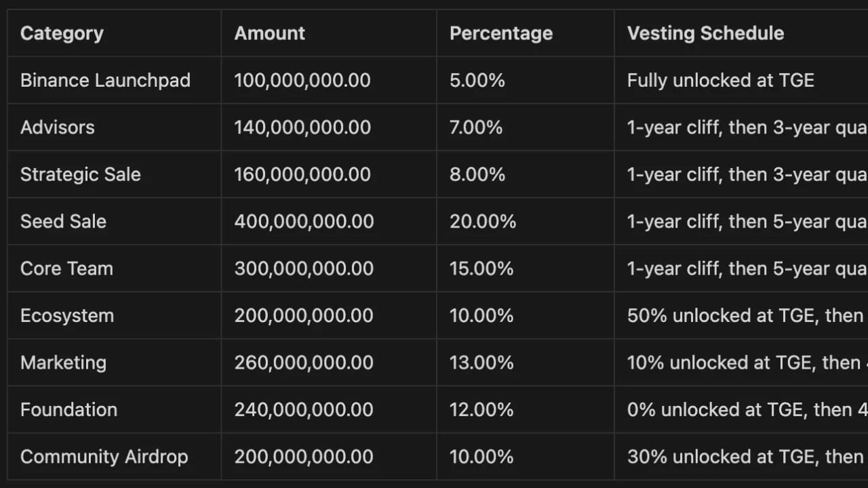Click the Vesting Schedule column header
The image size is (868, 488).
pyautogui.click(x=705, y=33)
